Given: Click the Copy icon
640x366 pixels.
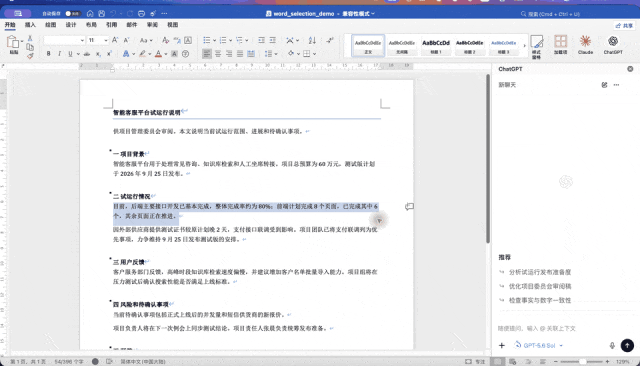Looking at the screenshot, I should (x=30, y=47).
